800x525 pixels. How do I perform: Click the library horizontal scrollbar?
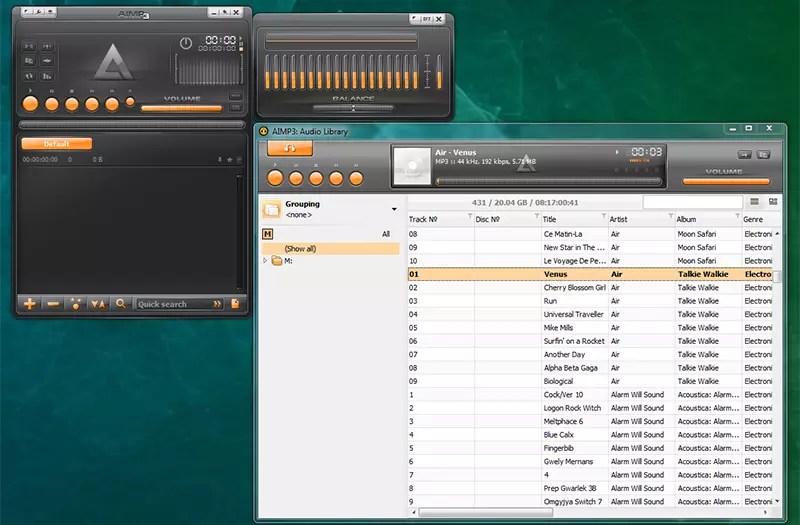pos(486,512)
